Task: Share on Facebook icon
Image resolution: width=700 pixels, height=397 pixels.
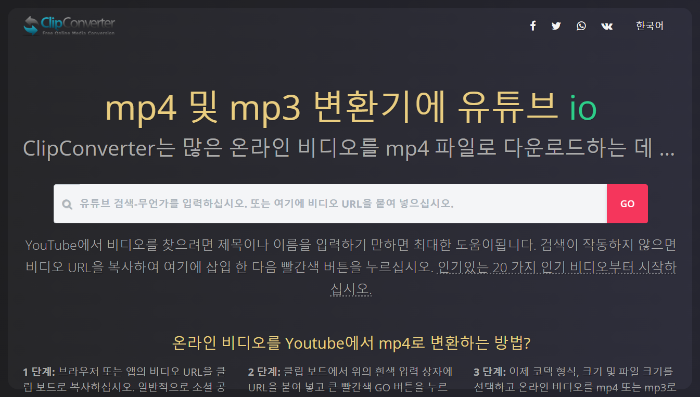Action: 533,26
